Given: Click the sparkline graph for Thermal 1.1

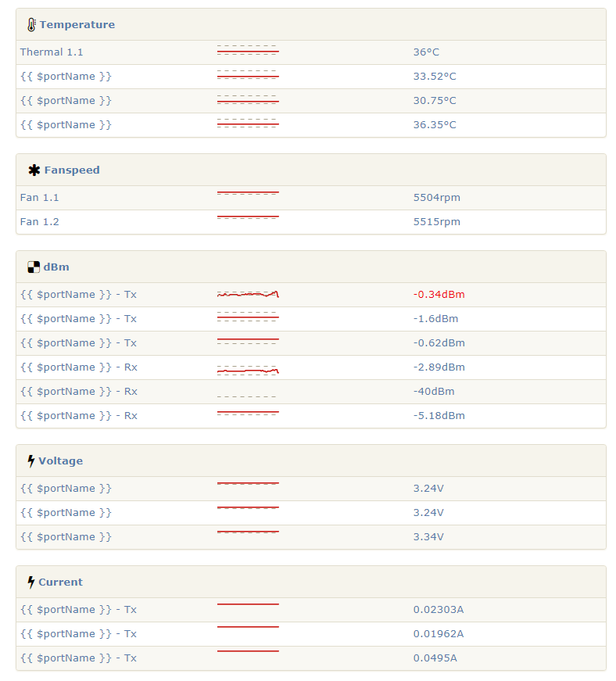Looking at the screenshot, I should click(248, 48).
